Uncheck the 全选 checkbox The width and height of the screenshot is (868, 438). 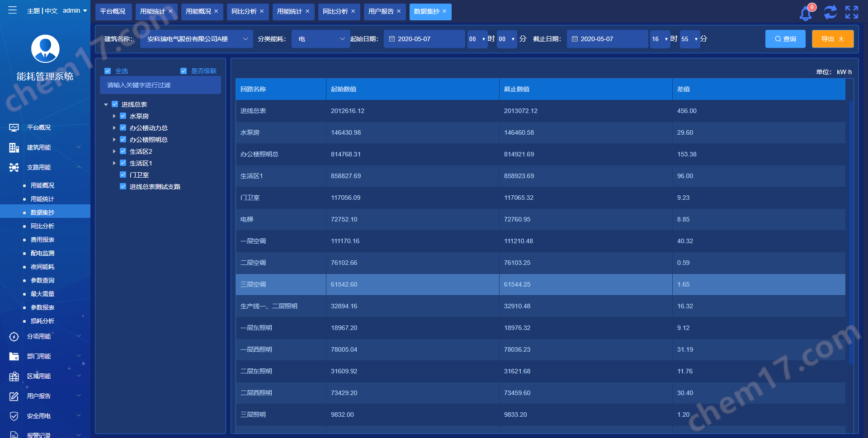[x=108, y=71]
